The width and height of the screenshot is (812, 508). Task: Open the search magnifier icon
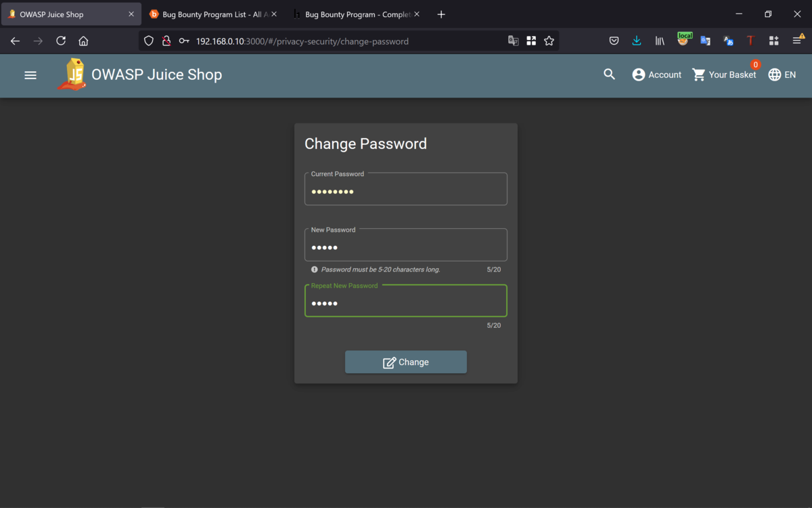tap(609, 75)
